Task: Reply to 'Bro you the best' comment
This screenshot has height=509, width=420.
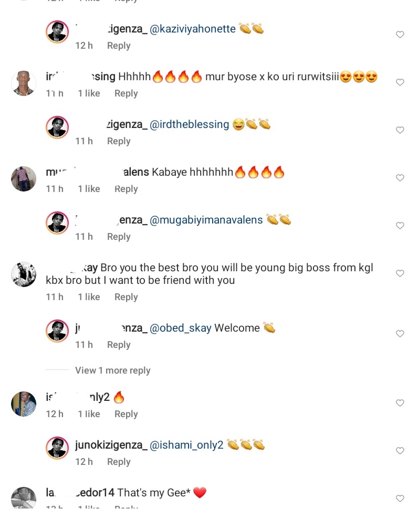Action: point(126,297)
